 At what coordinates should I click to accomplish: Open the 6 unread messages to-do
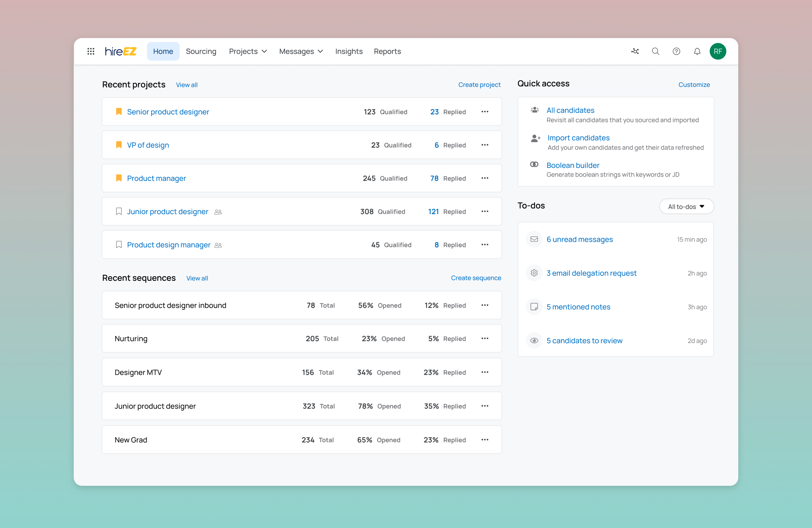coord(579,239)
